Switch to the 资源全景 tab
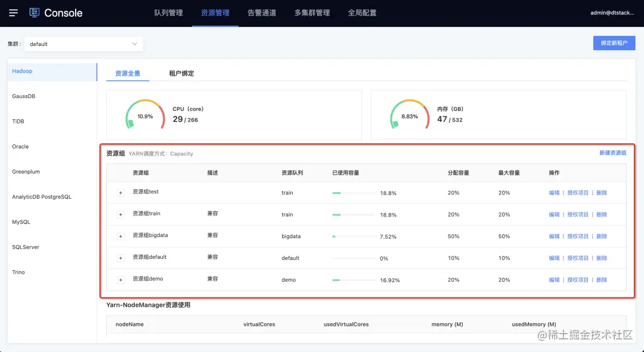Image resolution: width=644 pixels, height=352 pixels. pos(128,73)
